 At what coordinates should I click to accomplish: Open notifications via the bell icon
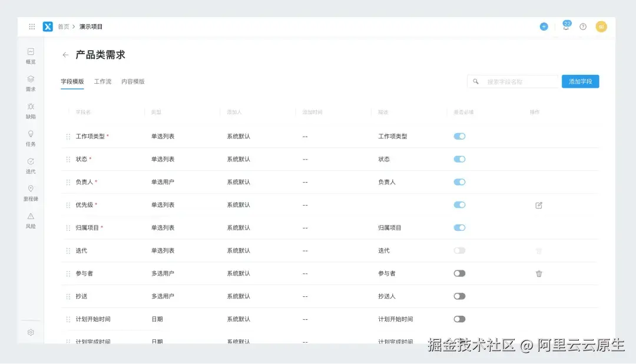coord(566,27)
